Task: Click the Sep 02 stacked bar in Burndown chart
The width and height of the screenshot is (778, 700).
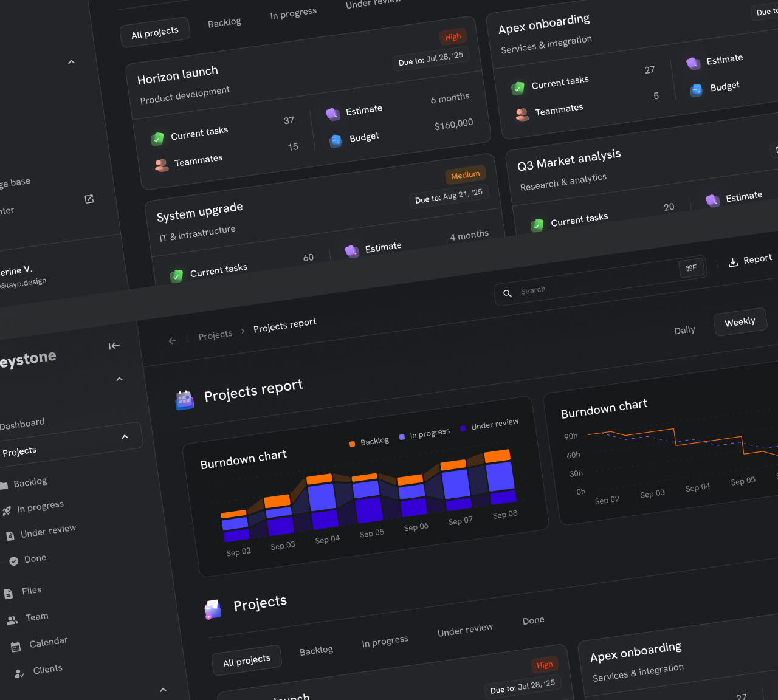Action: [235, 526]
